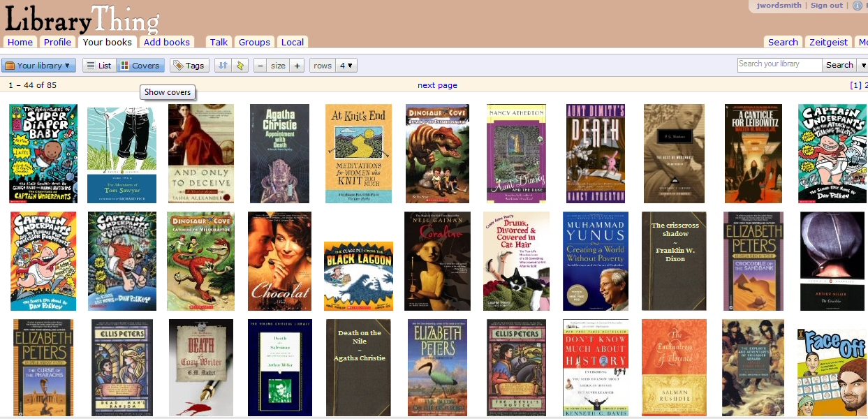Open the rows count dropdown
Viewport: 868px width, 419px height.
click(346, 66)
